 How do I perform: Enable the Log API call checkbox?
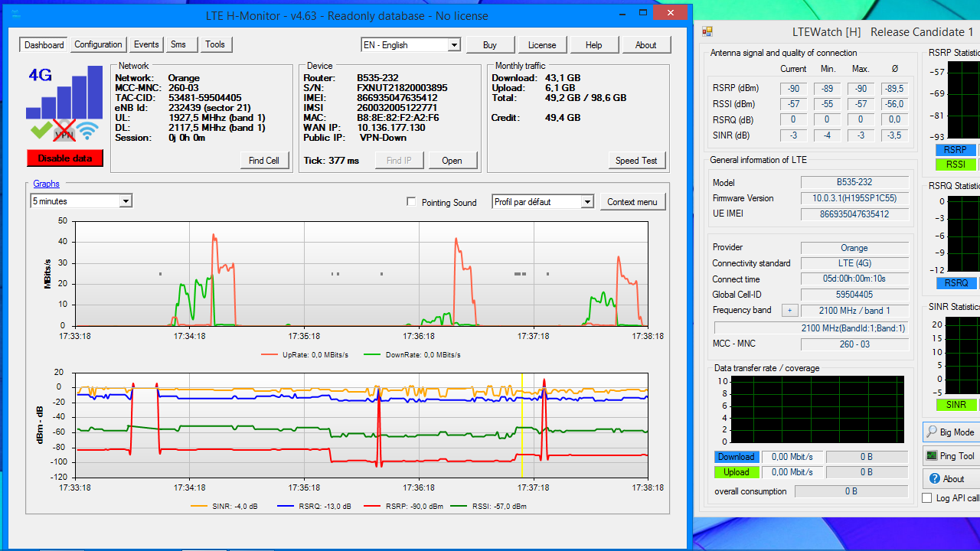pyautogui.click(x=927, y=497)
